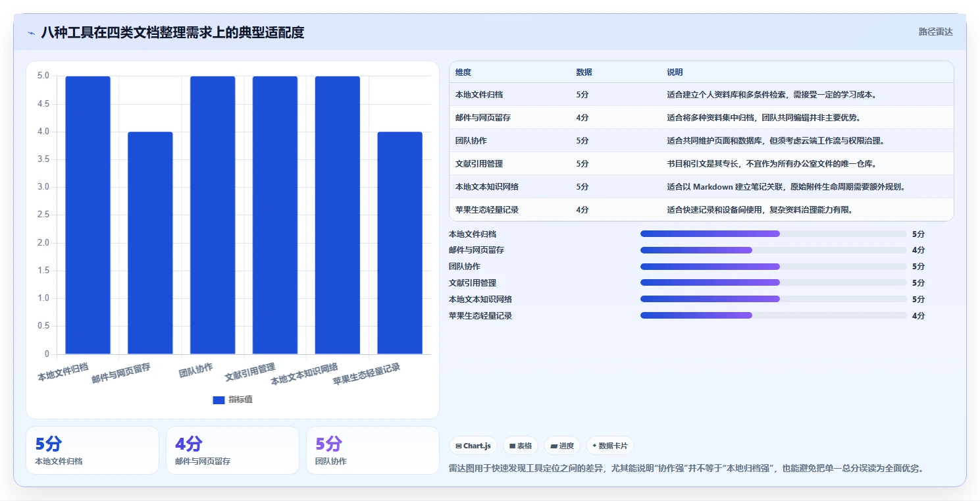The image size is (980, 501).
Task: Click the 路径雷达 label in header
Action: coord(935,32)
